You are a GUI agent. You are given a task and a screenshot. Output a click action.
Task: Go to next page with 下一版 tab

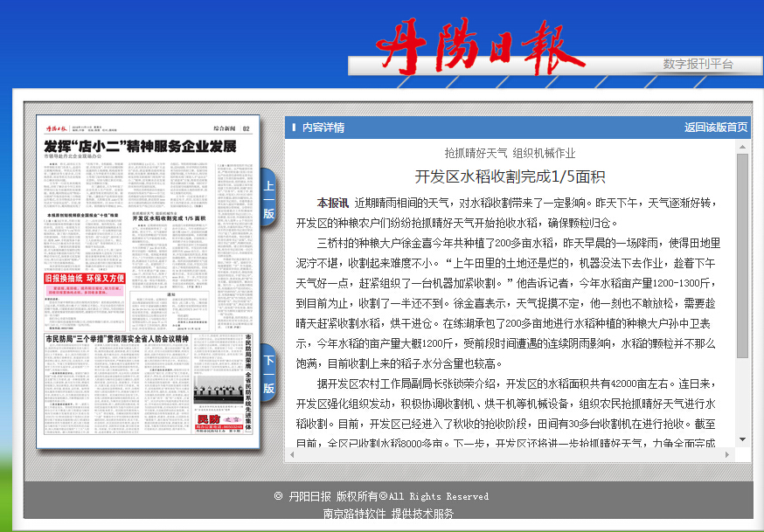(x=268, y=373)
